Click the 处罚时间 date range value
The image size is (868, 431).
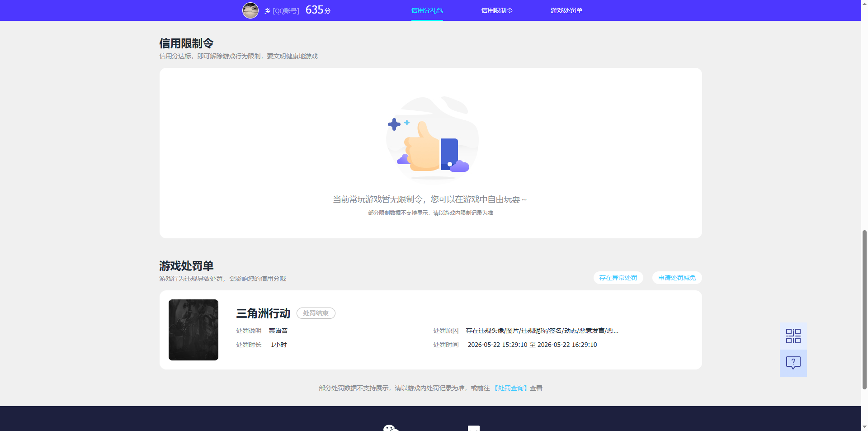532,345
